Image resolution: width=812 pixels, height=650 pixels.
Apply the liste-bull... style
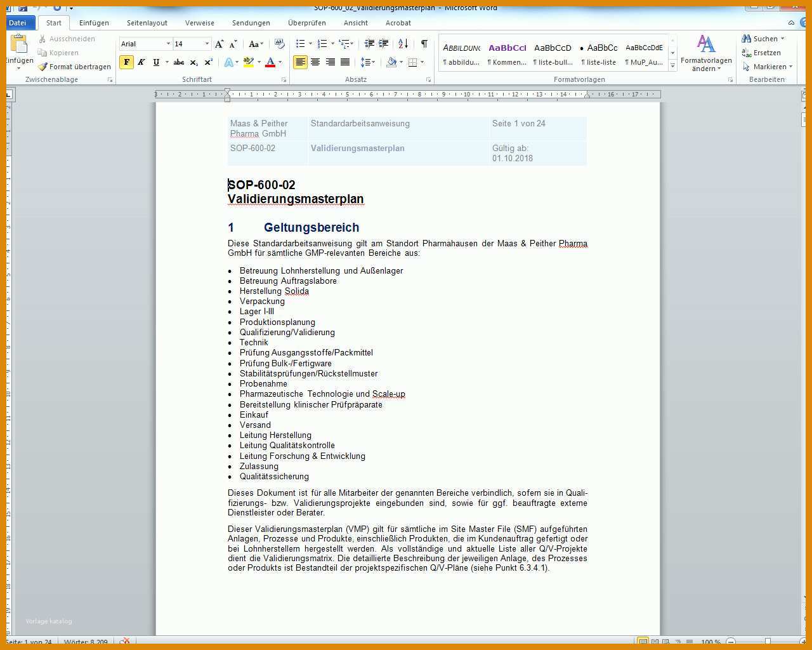[553, 53]
